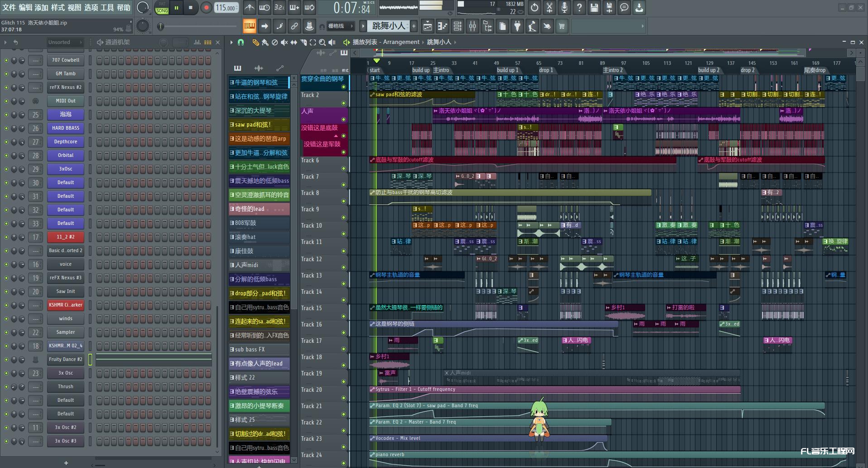Select pattern saw pad和弦! in picker
This screenshot has height=468, width=868.
[x=259, y=124]
